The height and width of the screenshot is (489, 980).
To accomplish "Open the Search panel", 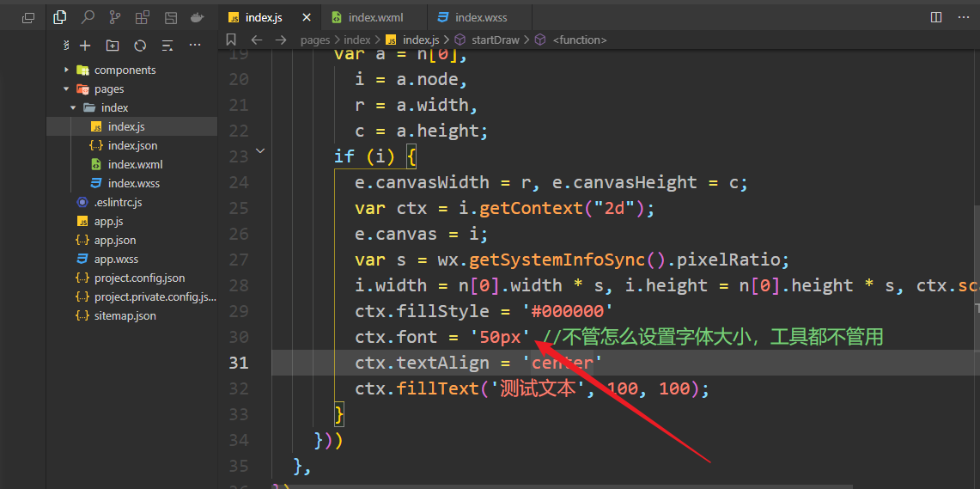I will point(88,17).
